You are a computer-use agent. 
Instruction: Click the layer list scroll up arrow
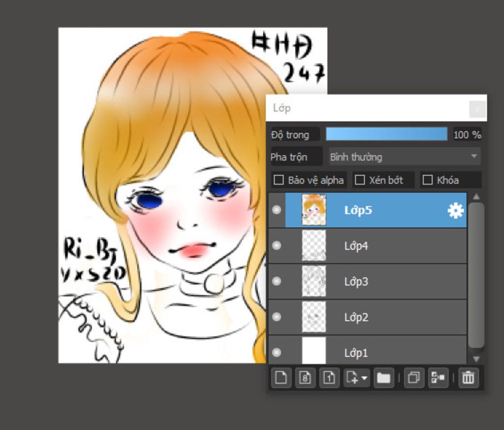point(476,197)
